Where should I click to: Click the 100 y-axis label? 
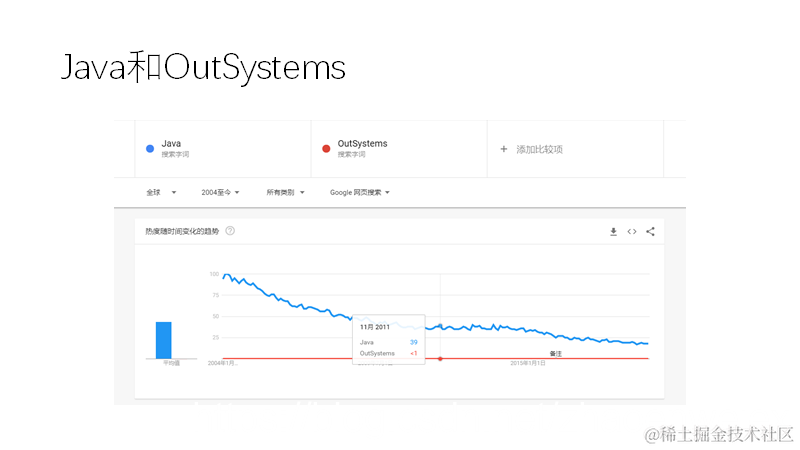click(x=214, y=274)
